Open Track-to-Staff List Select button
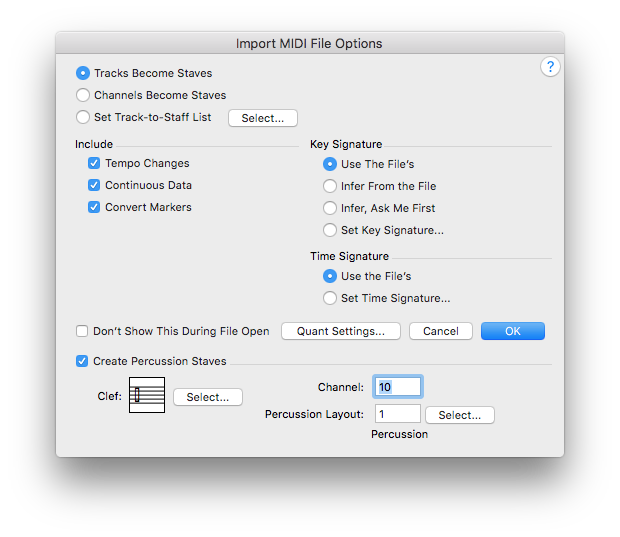620x537 pixels. click(x=263, y=118)
